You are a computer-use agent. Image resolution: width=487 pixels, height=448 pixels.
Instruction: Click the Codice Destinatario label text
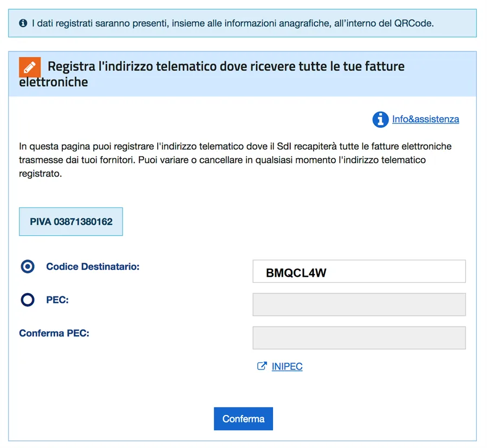(93, 267)
